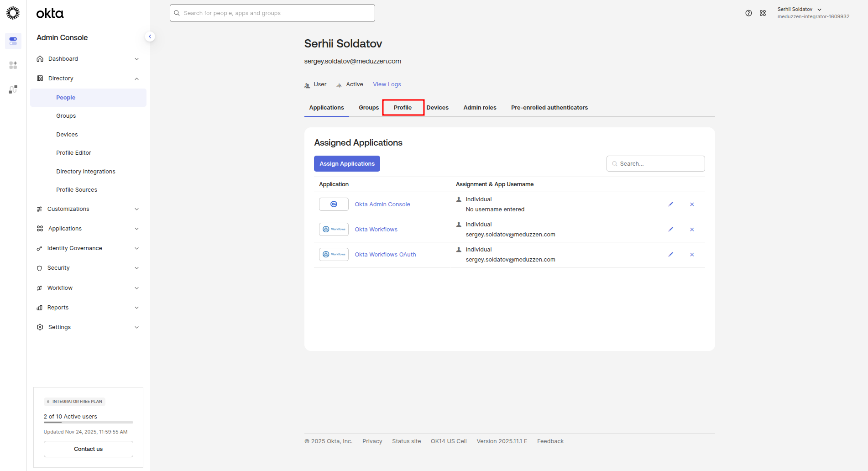This screenshot has width=868, height=471.
Task: Click the Assign Applications button
Action: (x=347, y=164)
